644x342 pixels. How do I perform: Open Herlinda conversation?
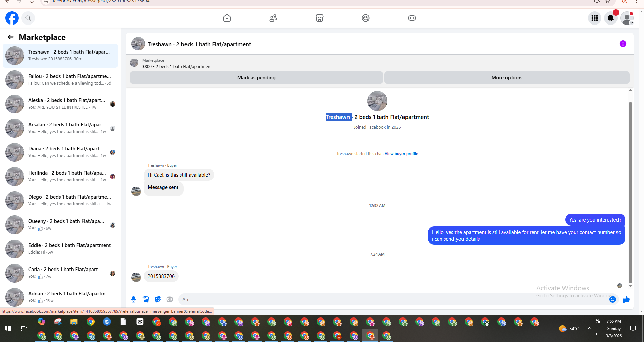[x=60, y=176]
